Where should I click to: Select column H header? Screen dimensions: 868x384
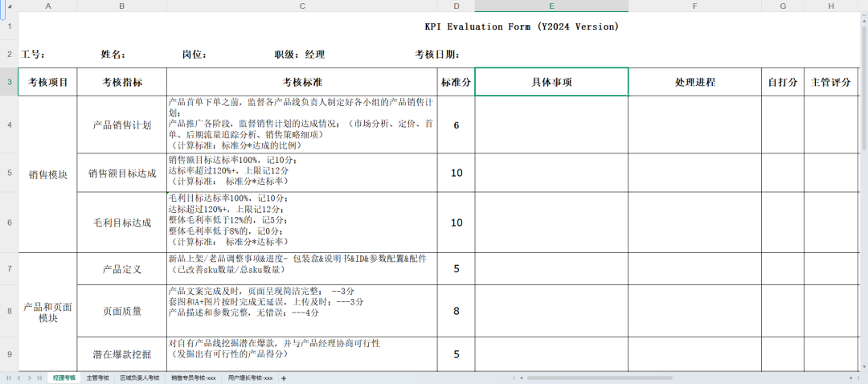[x=831, y=6]
